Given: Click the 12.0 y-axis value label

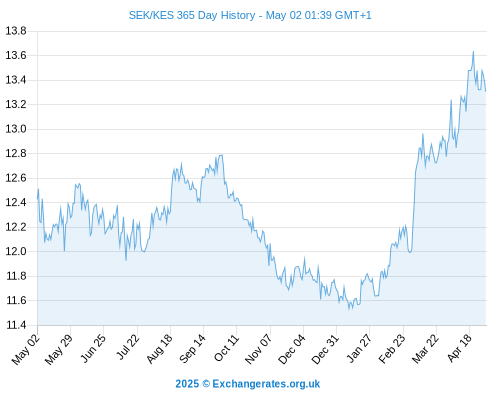Looking at the screenshot, I should coord(16,251).
